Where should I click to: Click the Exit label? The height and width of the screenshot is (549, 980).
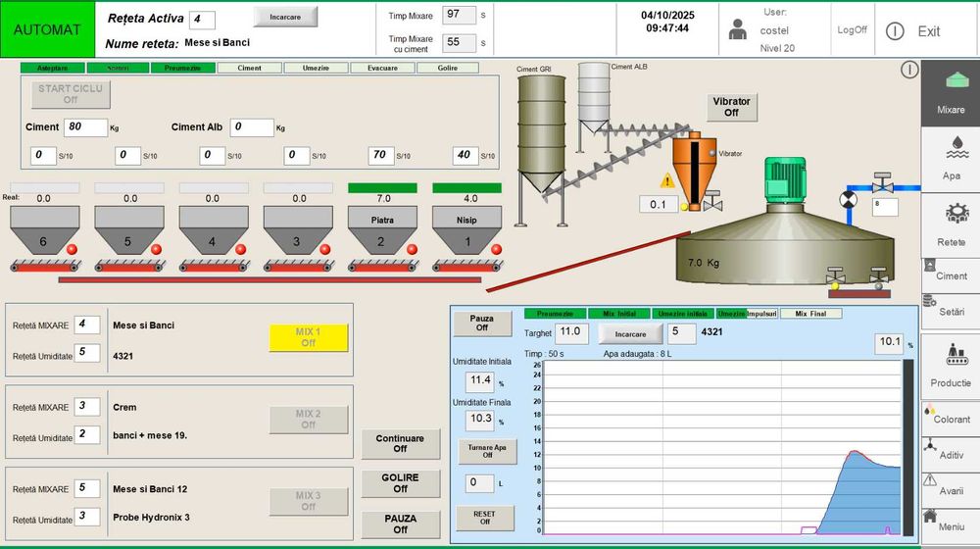tap(929, 31)
